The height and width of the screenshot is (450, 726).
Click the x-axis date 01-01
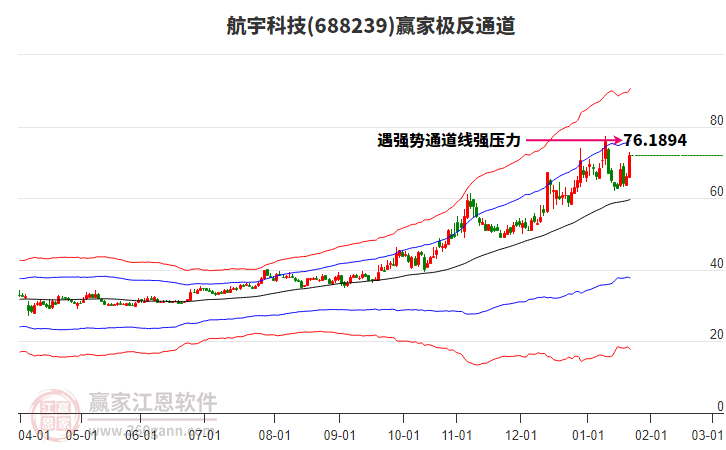[588, 436]
